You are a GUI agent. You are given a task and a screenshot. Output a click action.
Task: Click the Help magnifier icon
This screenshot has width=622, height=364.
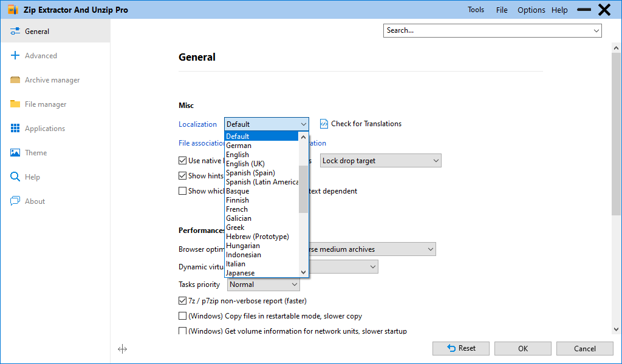15,177
